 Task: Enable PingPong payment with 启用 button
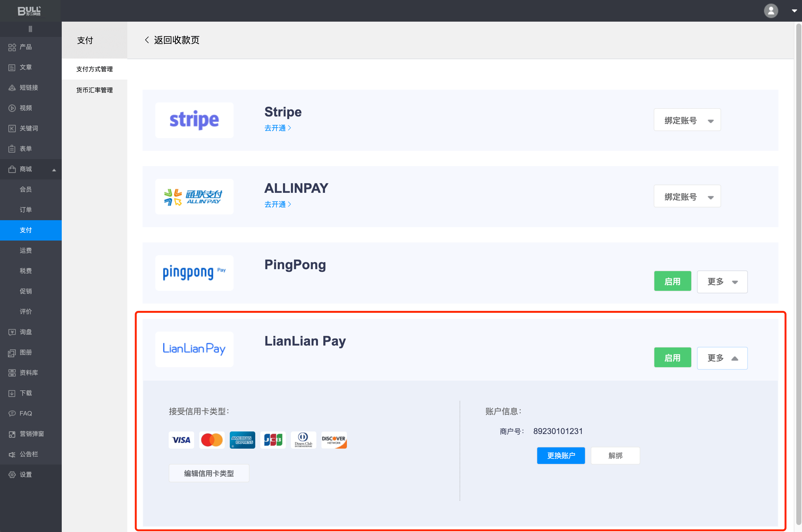point(672,281)
